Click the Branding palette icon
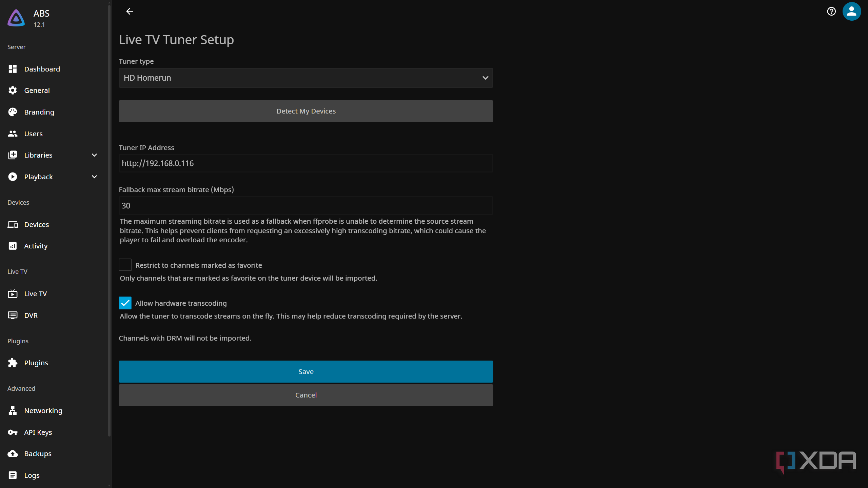 click(x=13, y=112)
